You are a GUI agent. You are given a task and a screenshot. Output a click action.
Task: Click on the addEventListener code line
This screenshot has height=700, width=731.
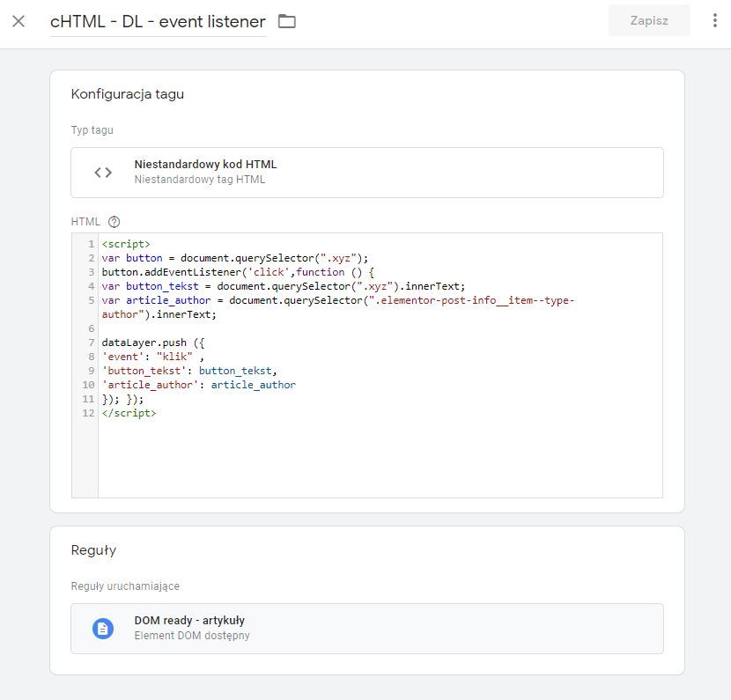click(238, 272)
